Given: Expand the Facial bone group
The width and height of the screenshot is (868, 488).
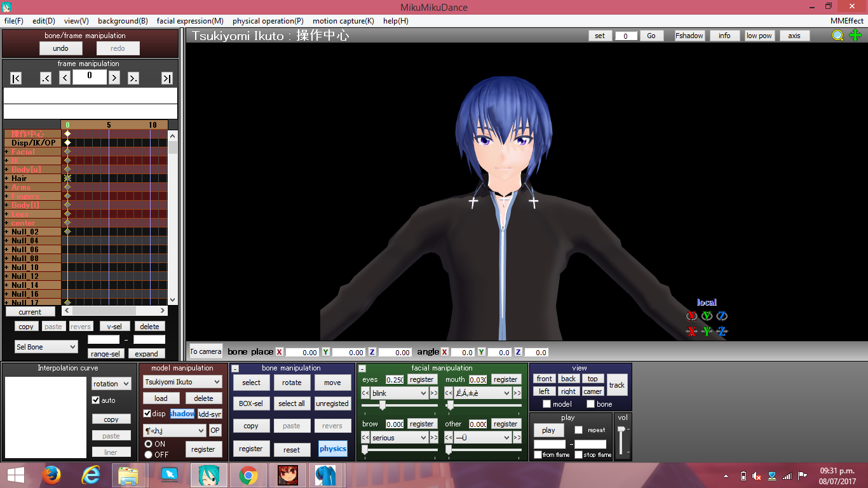Looking at the screenshot, I should click(x=7, y=152).
